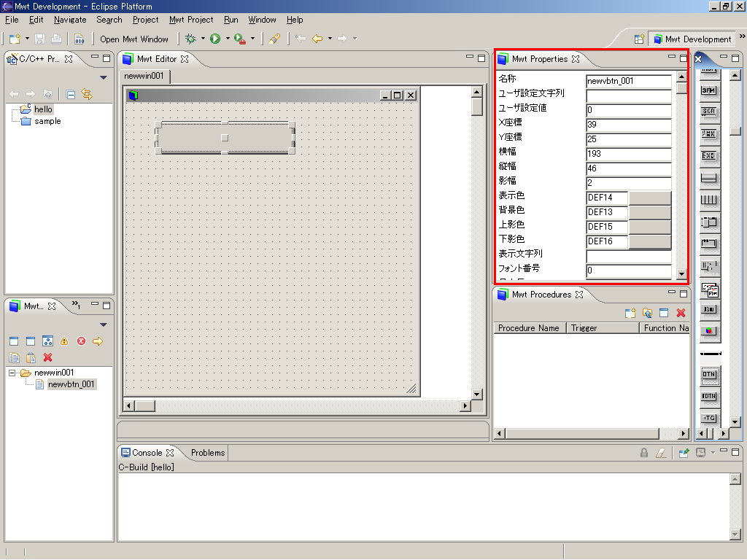This screenshot has width=747, height=560.
Task: Click the New wizard toolbar icon
Action: tap(15, 39)
